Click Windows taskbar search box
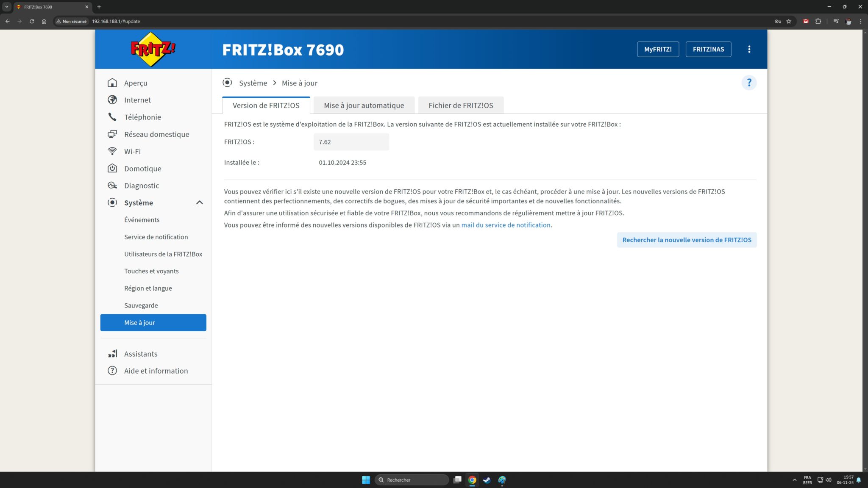 (x=412, y=480)
